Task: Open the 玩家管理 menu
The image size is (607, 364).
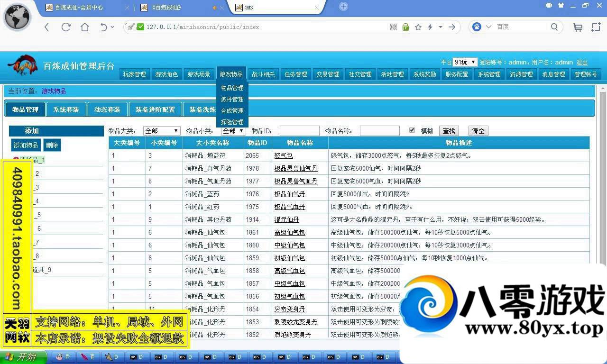Action: [135, 74]
